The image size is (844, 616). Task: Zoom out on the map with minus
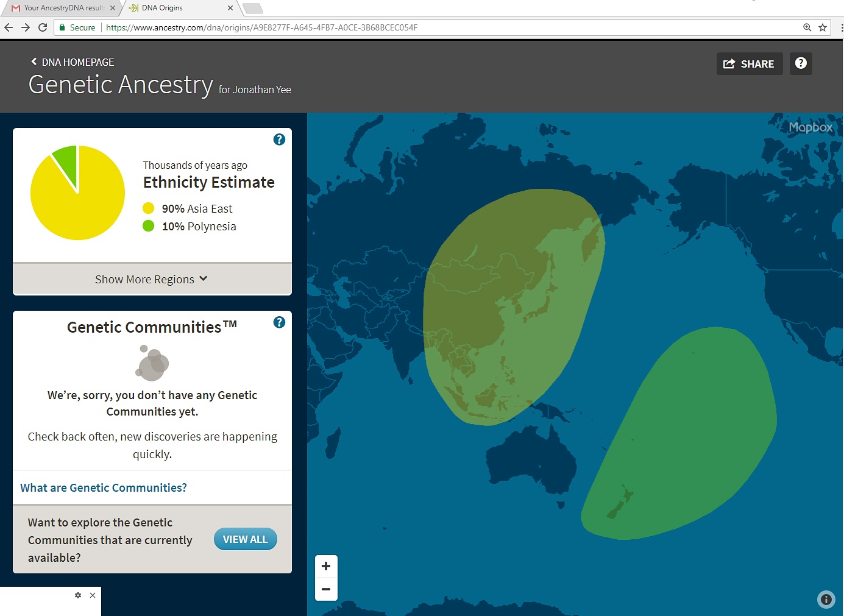(326, 589)
